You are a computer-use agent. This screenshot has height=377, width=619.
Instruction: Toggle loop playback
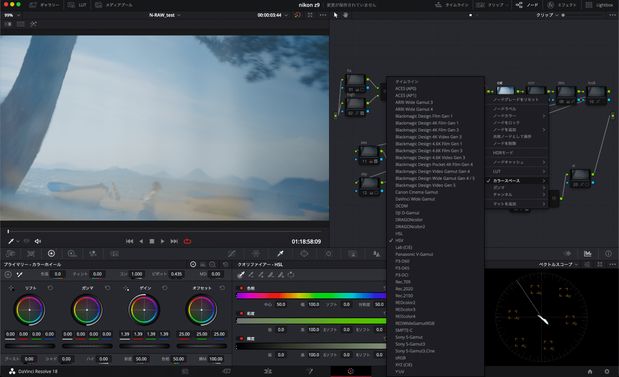[187, 241]
